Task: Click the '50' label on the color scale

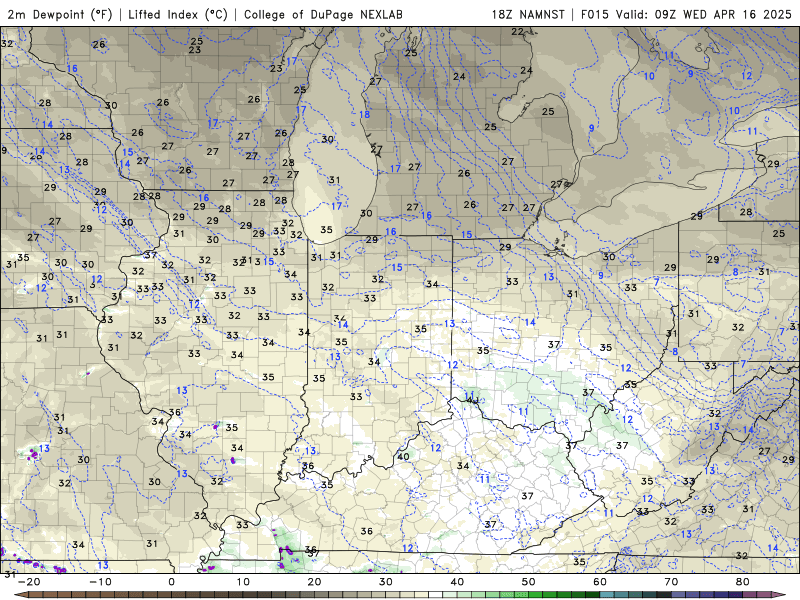Action: (x=529, y=582)
